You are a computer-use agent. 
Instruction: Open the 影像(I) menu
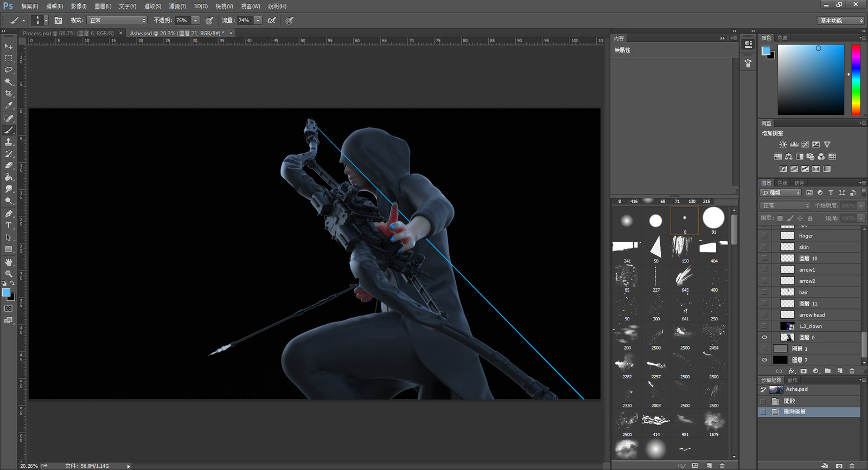(79, 6)
